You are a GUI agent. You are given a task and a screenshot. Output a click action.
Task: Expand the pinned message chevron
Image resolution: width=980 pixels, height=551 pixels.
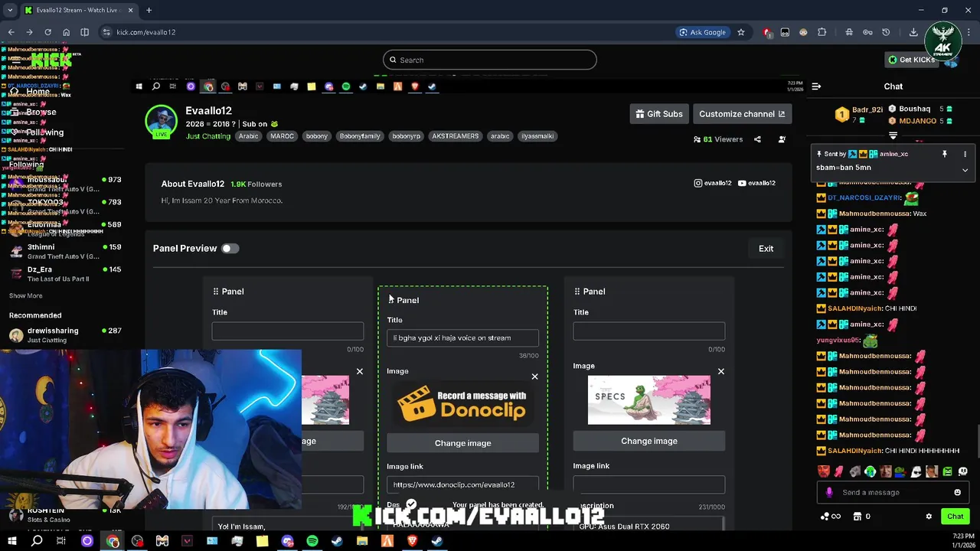[x=965, y=170]
